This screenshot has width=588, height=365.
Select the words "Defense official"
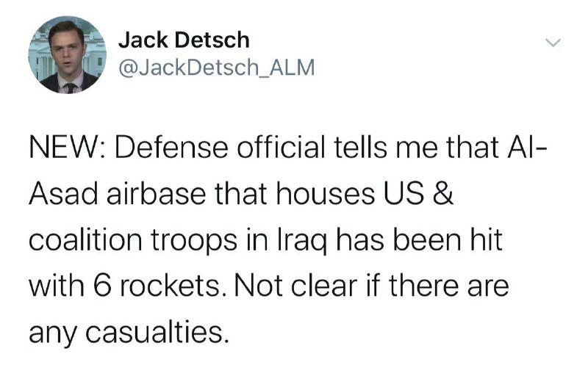click(220, 147)
